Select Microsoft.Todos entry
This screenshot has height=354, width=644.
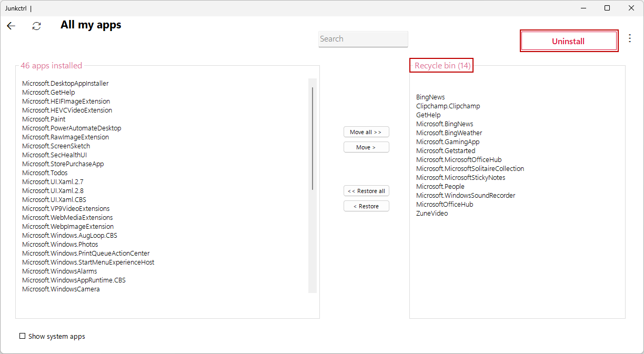[x=45, y=173]
